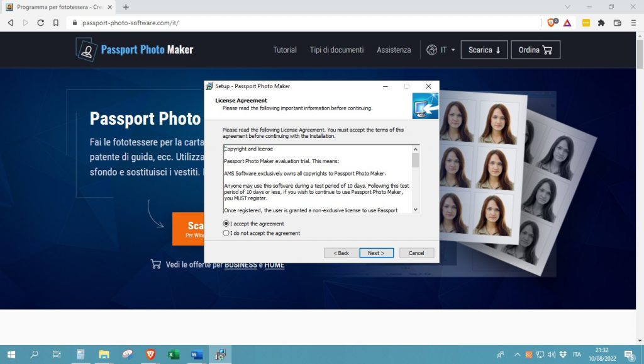This screenshot has height=364, width=644.
Task: Open the browser hamburger menu
Action: [x=632, y=23]
